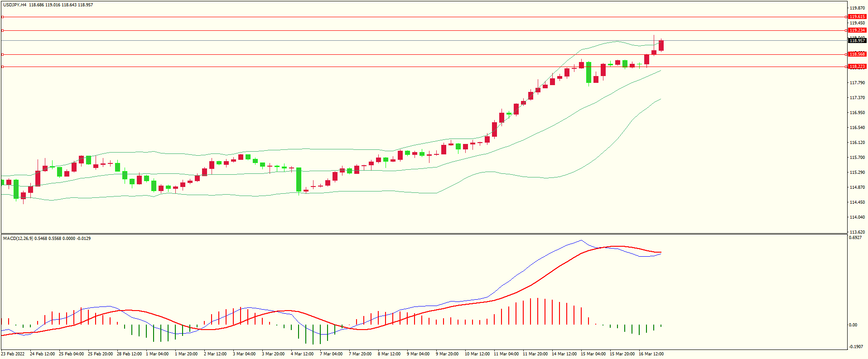The width and height of the screenshot is (868, 359).
Task: Click the 7 Mar 20:00 time label
Action: click(360, 354)
